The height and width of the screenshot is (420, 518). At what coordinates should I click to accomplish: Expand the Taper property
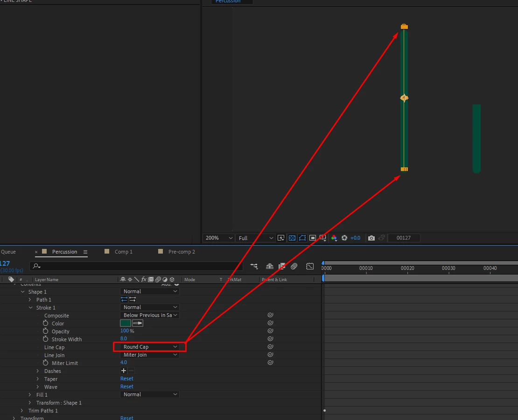[x=38, y=379]
